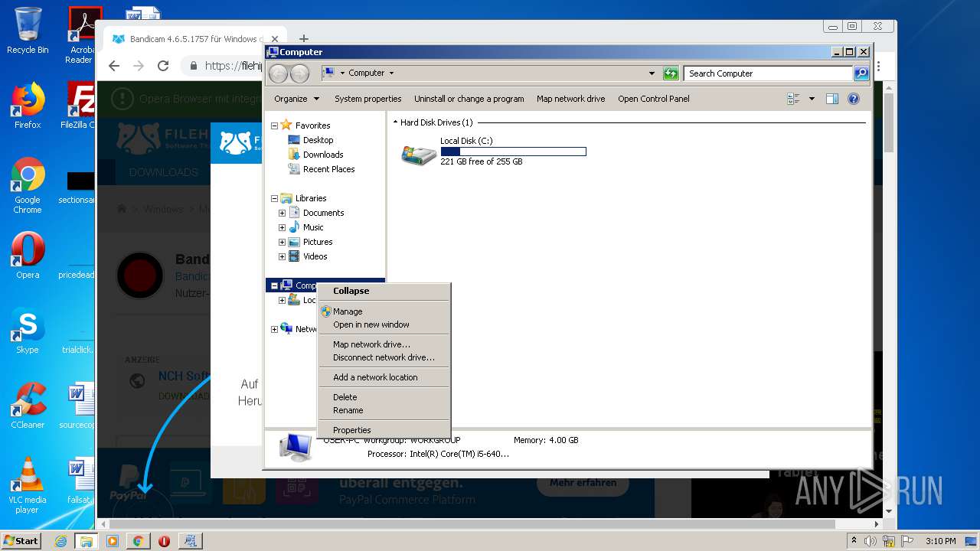Select the Music library
Viewport: 980px width, 551px height.
pos(313,227)
